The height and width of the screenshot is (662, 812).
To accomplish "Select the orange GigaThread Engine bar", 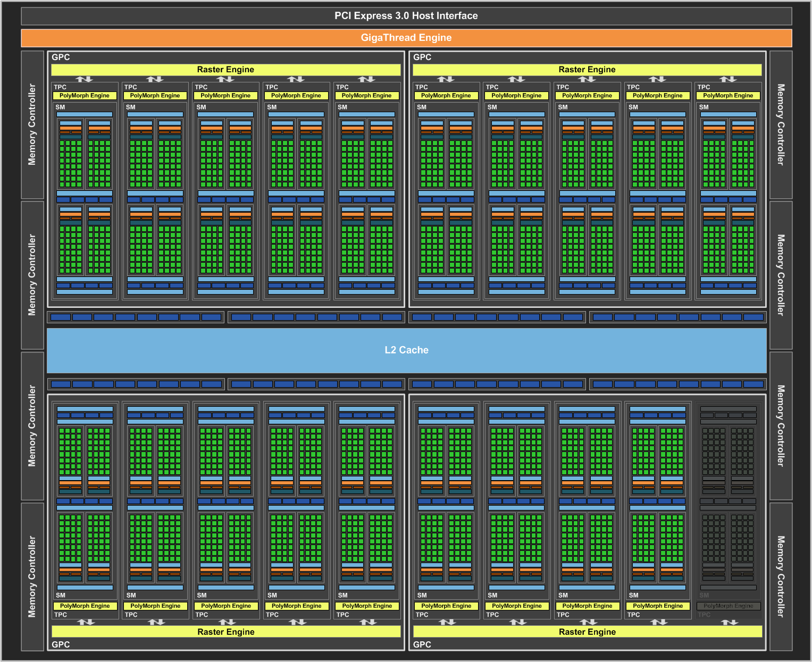I will tap(406, 38).
